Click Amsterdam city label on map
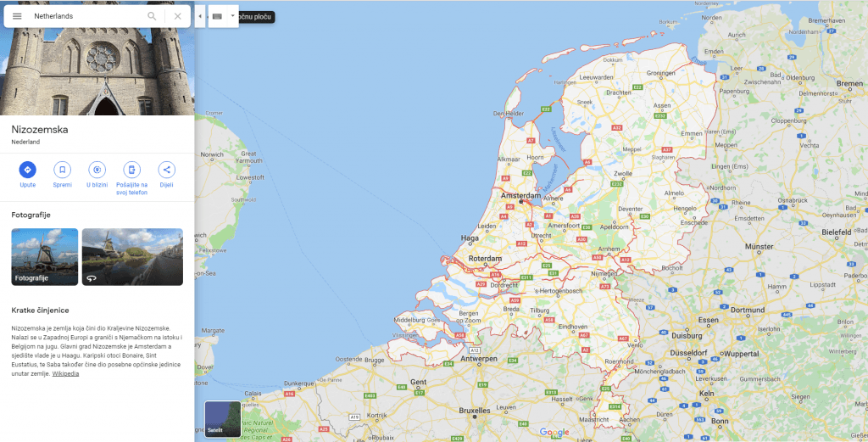Image resolution: width=868 pixels, height=442 pixels. click(x=520, y=195)
